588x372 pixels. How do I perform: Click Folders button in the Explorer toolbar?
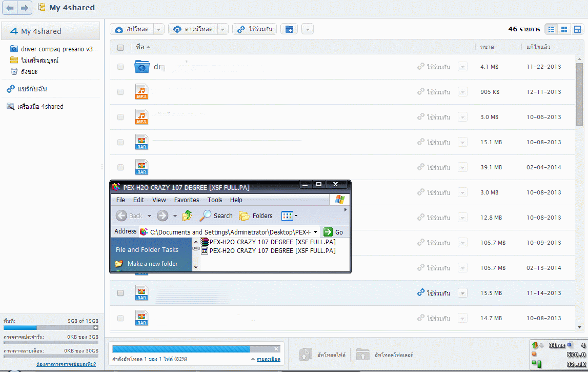256,216
